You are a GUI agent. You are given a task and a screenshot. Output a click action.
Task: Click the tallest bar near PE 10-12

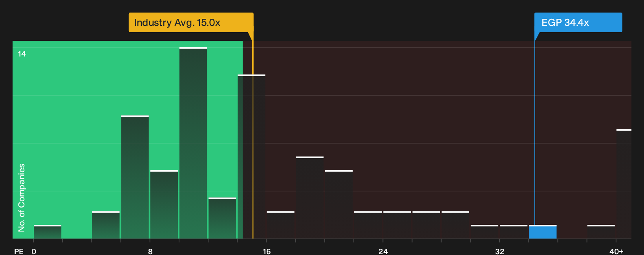(193, 143)
